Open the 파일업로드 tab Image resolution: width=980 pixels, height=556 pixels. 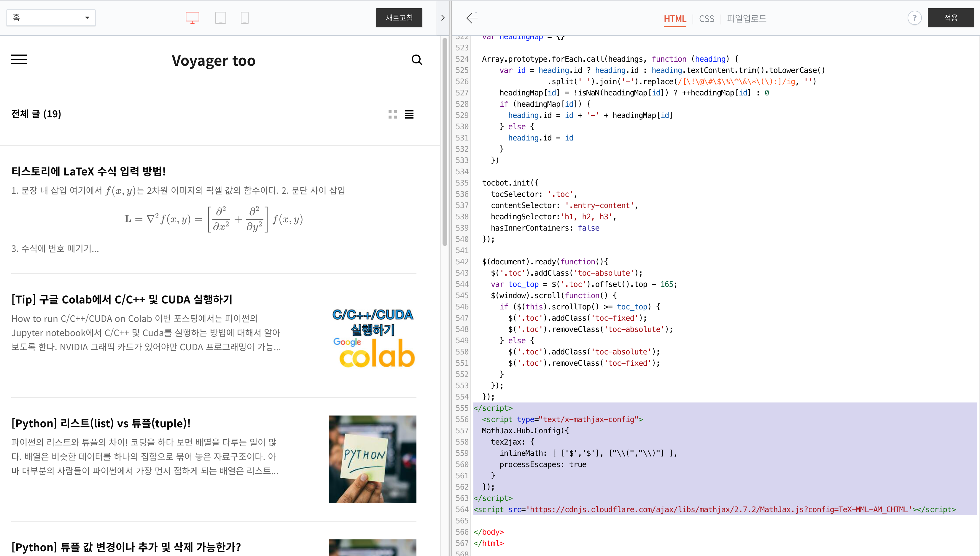click(x=746, y=18)
